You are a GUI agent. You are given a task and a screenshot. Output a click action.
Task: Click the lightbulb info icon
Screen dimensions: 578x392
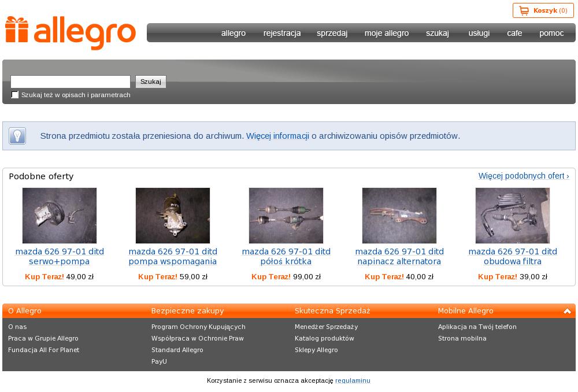[17, 136]
